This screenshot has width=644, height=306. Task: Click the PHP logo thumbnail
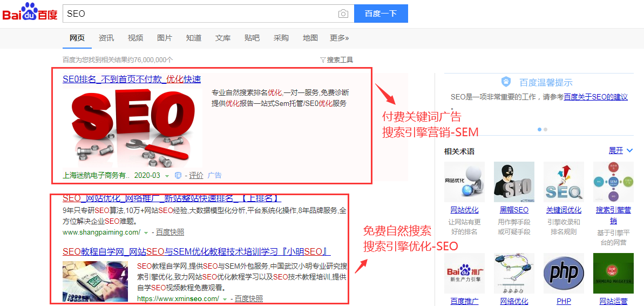(564, 274)
